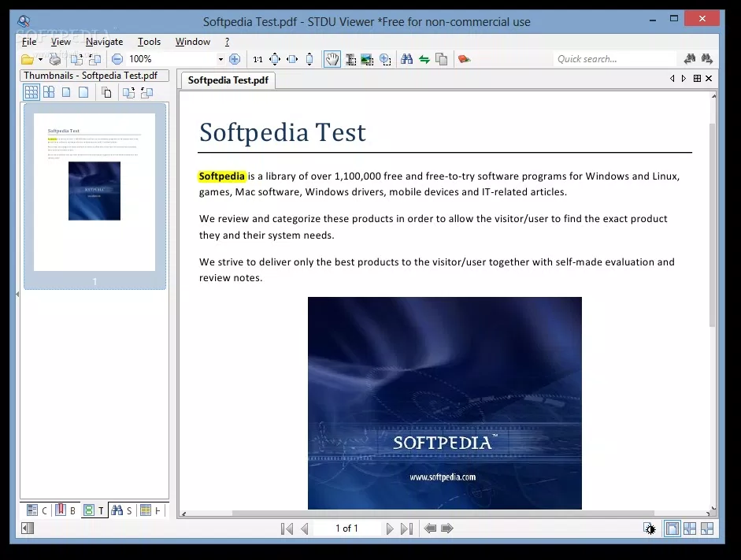Click the 1:1 actual size icon

pos(257,59)
